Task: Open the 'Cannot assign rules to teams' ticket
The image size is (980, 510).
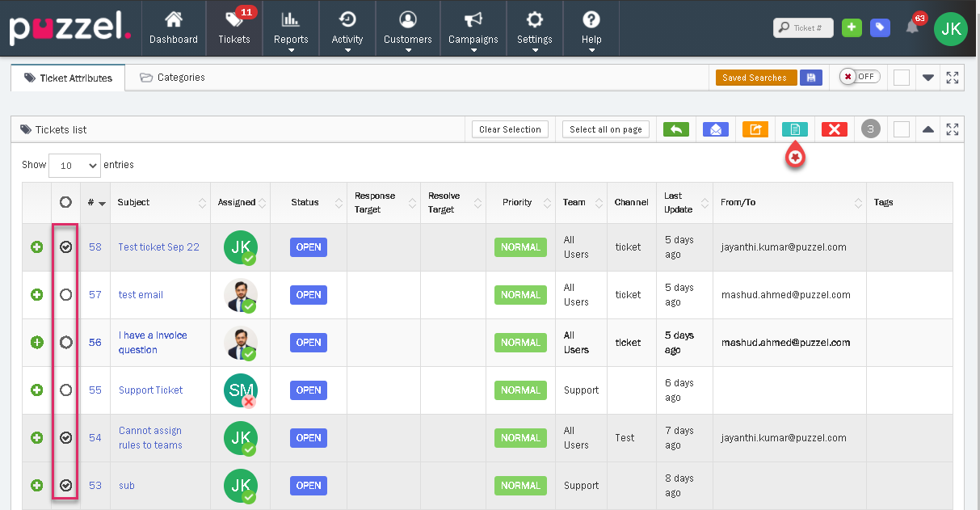Action: 150,438
